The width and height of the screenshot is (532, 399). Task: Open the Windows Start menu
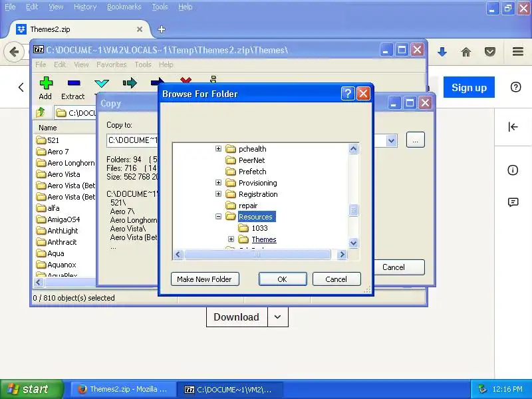point(32,389)
